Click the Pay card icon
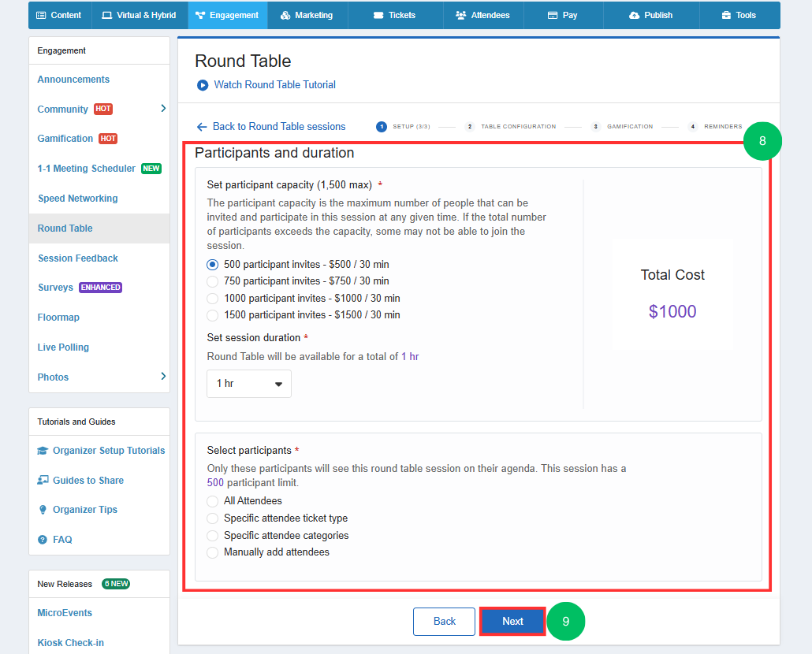Image resolution: width=812 pixels, height=654 pixels. click(553, 16)
